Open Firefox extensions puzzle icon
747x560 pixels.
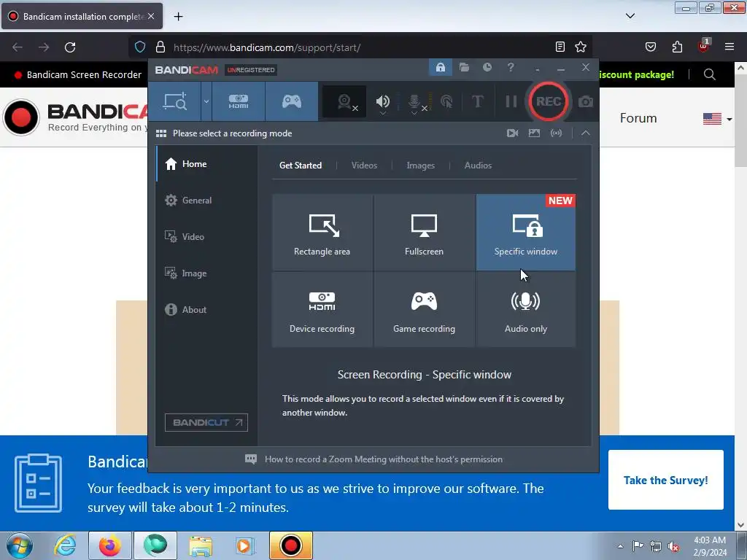point(677,47)
